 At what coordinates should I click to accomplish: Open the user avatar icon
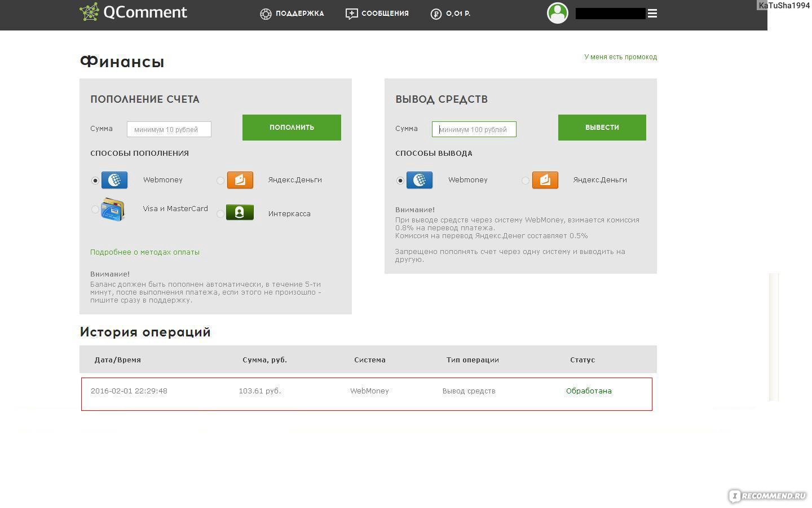pyautogui.click(x=558, y=13)
